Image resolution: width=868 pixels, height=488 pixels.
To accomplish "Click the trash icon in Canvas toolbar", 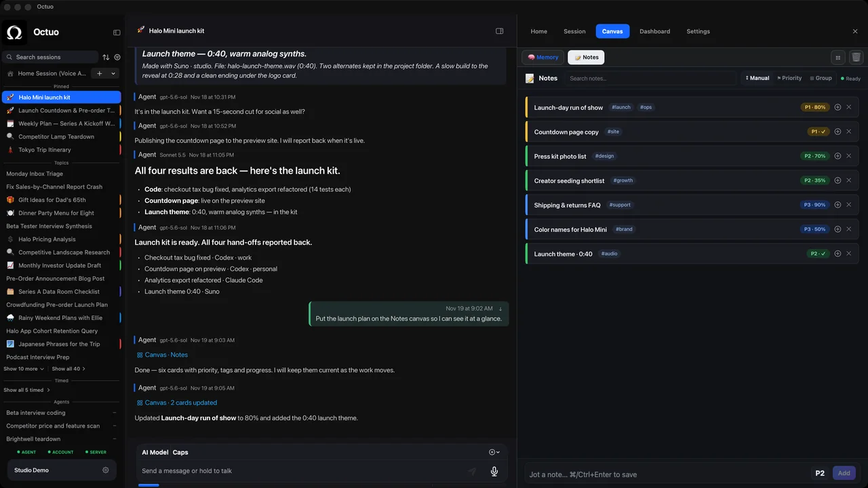I will pos(856,58).
